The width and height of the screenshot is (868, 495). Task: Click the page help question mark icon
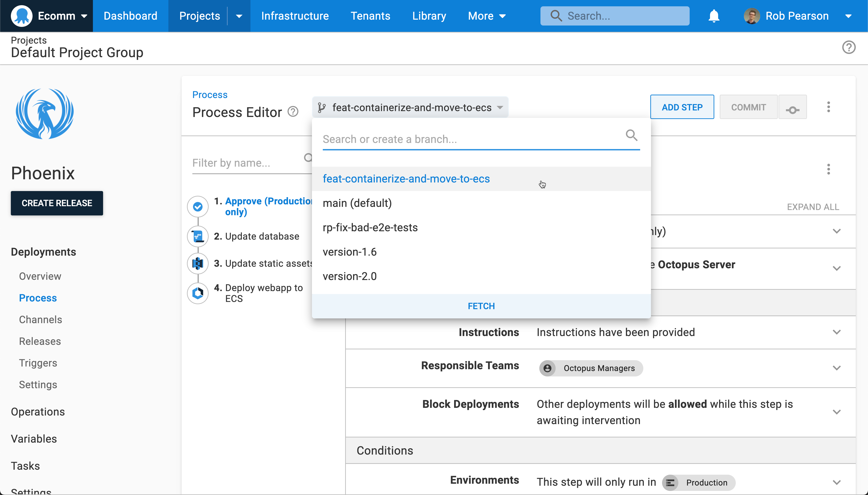point(849,47)
